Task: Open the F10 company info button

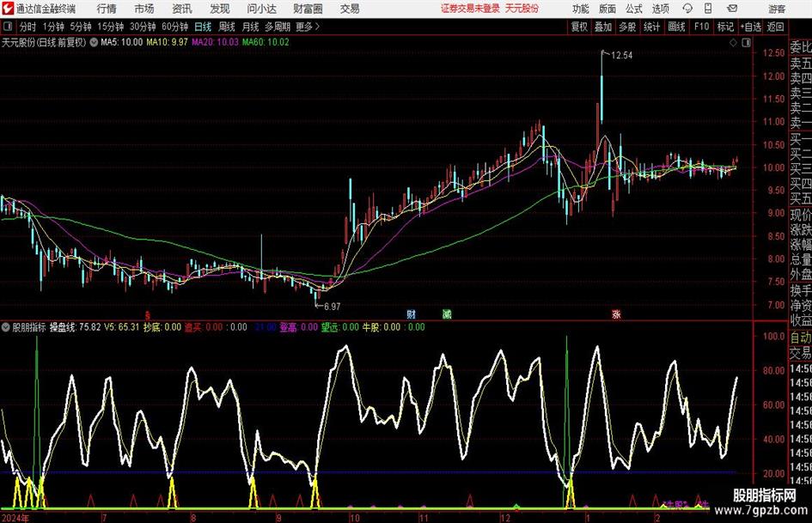Action: 701,27
